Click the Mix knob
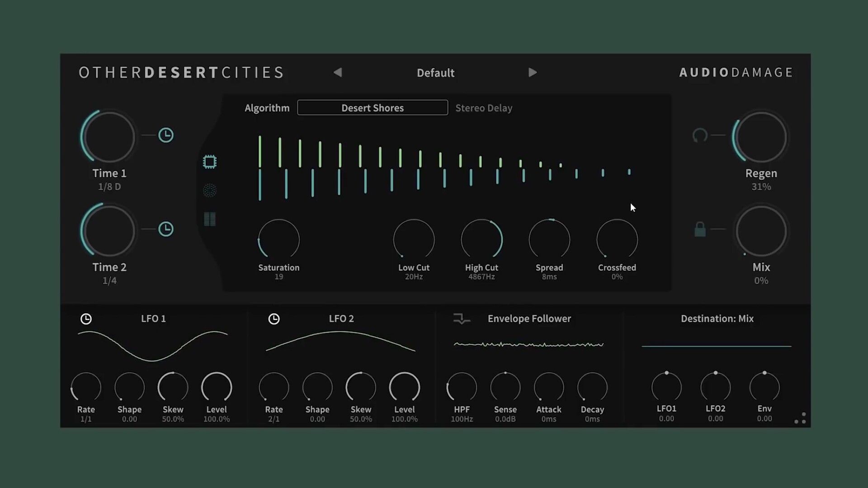 point(761,231)
